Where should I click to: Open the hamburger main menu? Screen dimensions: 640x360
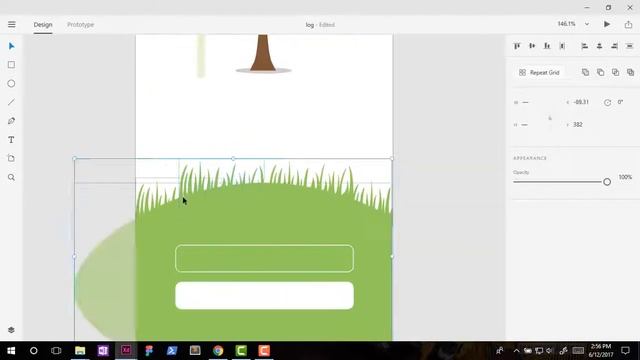(x=11, y=24)
